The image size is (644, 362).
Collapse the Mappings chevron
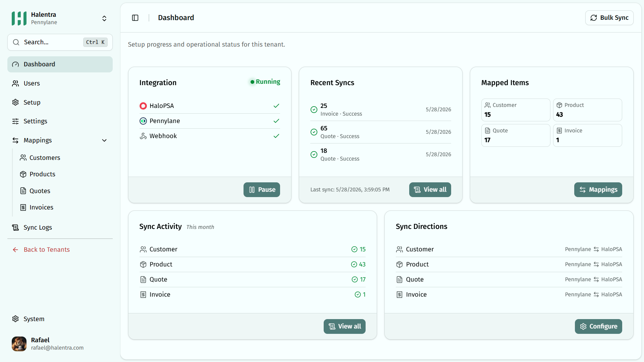pos(104,140)
